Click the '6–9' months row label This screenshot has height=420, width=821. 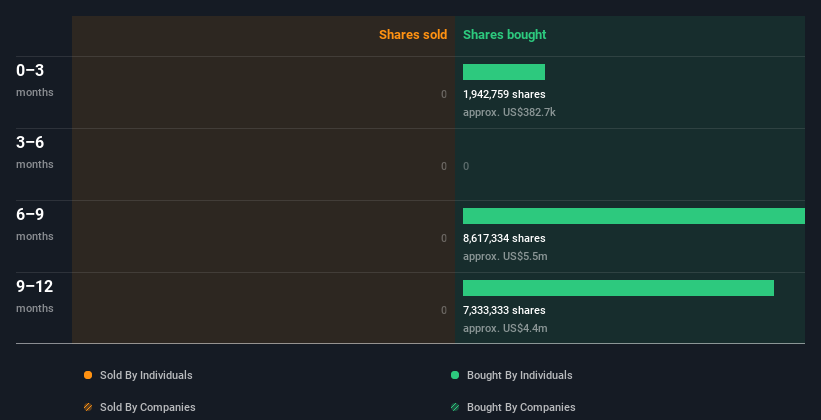click(30, 214)
